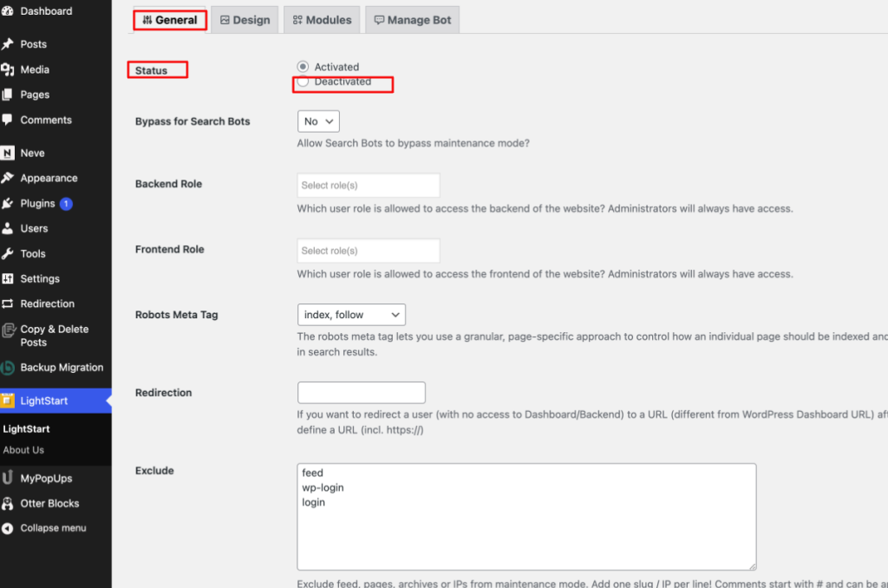Click the 'feed' line in Exclude box
The width and height of the screenshot is (888, 588).
point(312,473)
